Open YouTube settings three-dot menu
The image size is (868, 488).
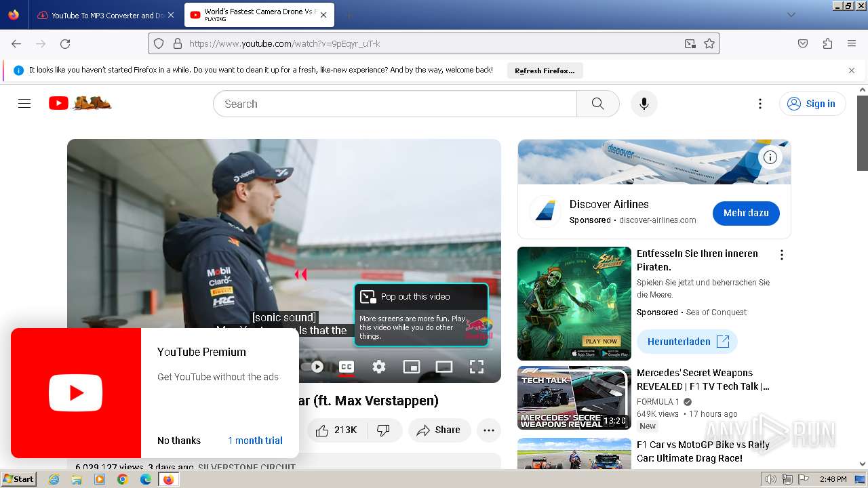(760, 104)
